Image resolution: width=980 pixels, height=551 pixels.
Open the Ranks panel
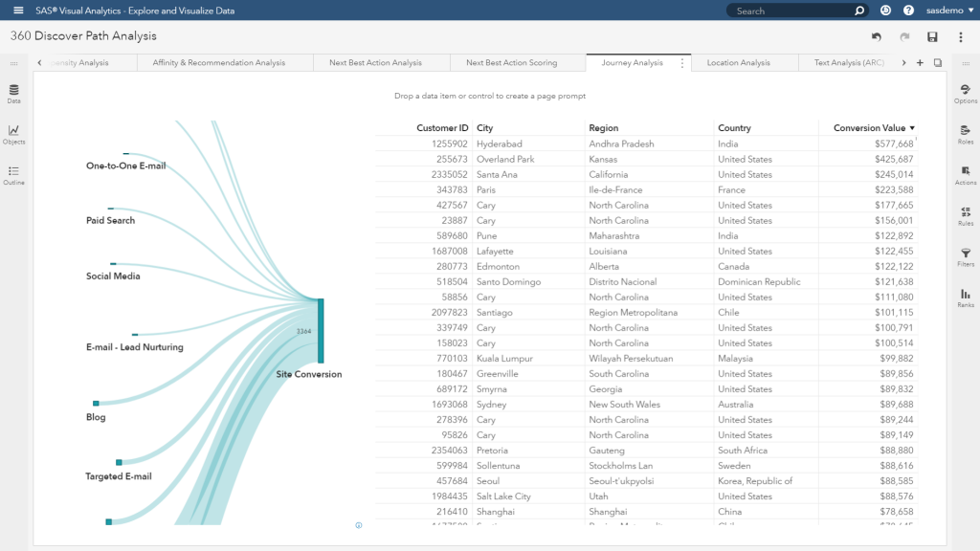(x=965, y=297)
